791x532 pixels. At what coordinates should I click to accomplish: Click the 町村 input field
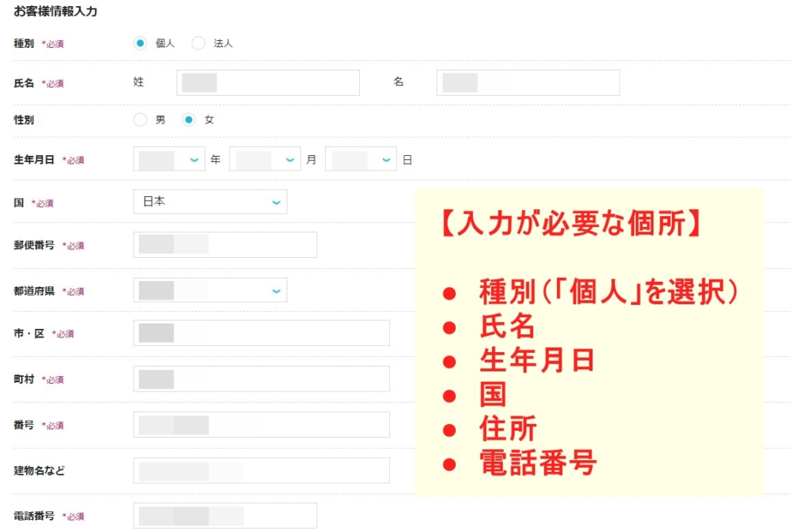[261, 378]
